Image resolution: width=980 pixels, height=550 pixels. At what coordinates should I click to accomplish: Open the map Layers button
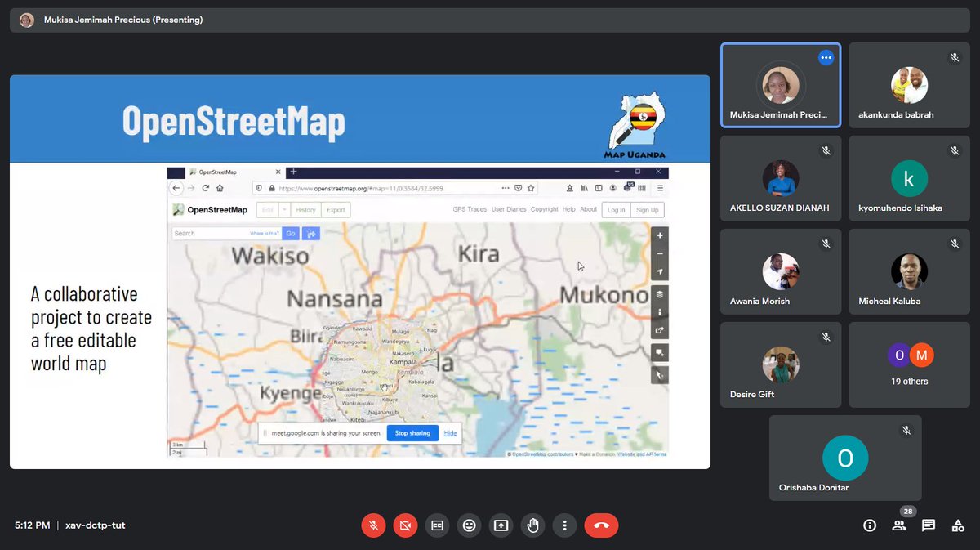660,294
